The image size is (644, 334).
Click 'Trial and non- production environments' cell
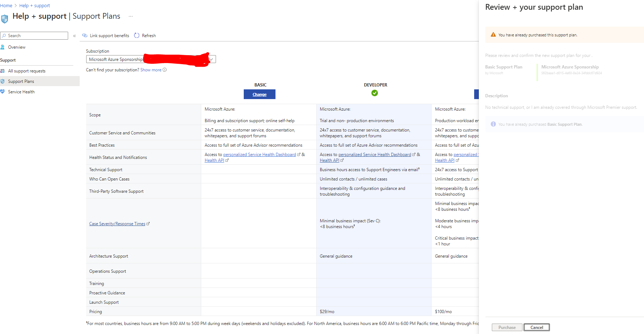pos(357,121)
